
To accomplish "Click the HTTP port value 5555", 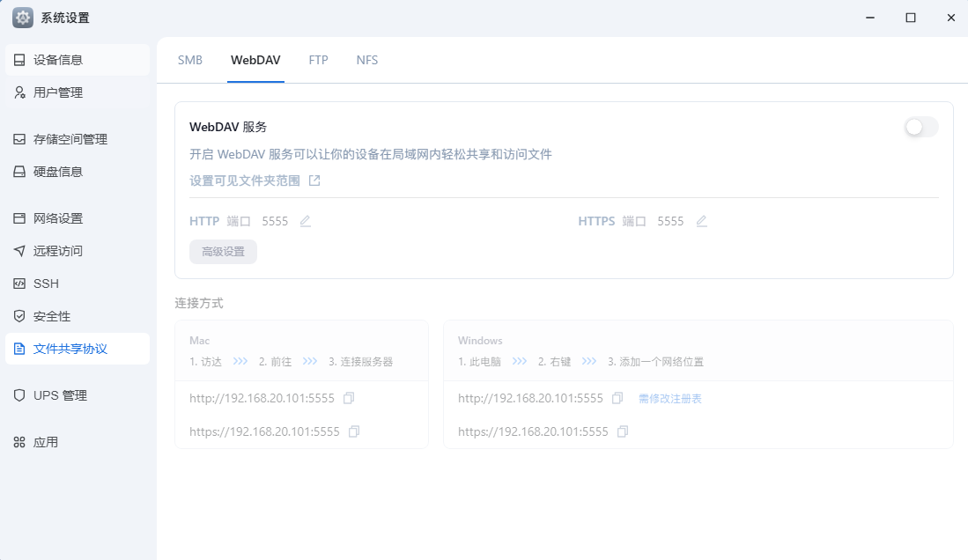I will [x=275, y=221].
